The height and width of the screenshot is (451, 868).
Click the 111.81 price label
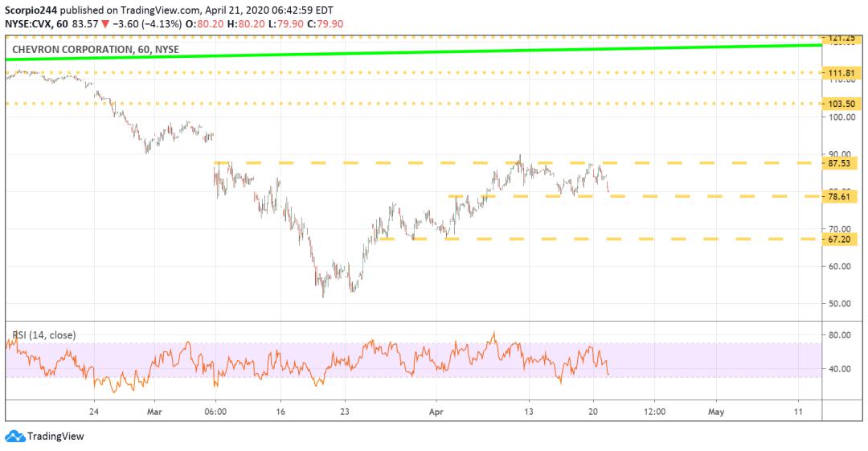pyautogui.click(x=841, y=73)
